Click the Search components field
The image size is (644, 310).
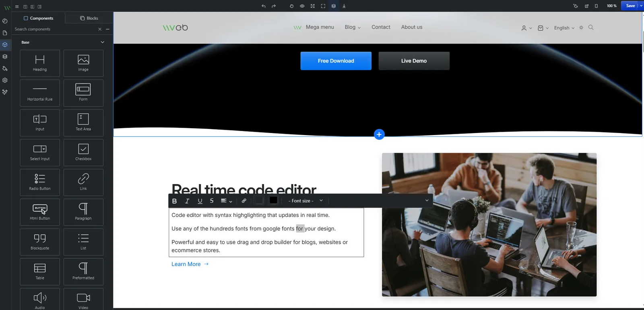tap(55, 29)
